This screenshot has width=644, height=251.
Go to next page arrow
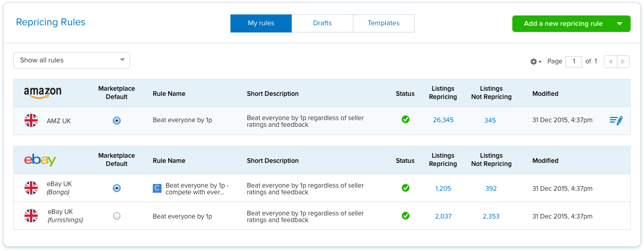click(623, 61)
